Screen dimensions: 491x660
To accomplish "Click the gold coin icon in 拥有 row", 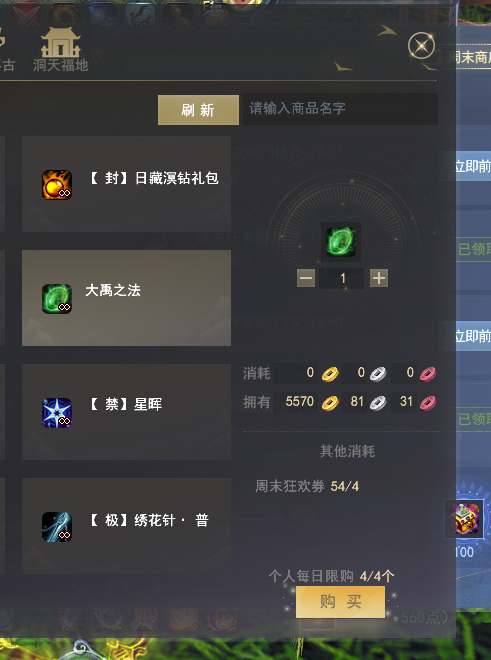I will coord(330,403).
